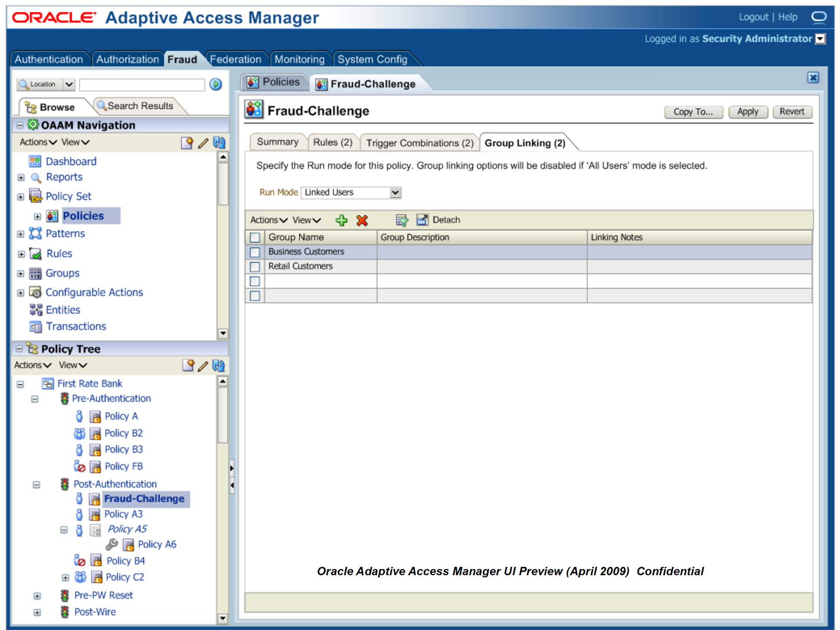The width and height of the screenshot is (840, 630).
Task: Click refresh icon in OAAM Navigation toolbar
Action: pyautogui.click(x=219, y=143)
